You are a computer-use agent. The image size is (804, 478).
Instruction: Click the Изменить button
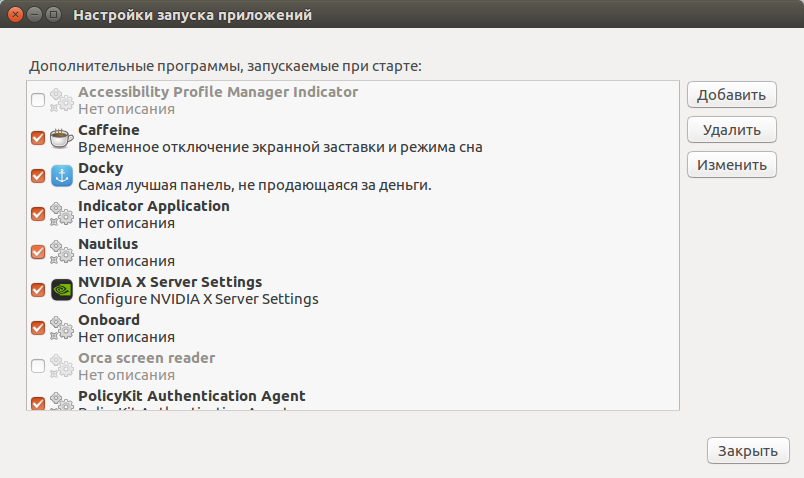click(732, 165)
